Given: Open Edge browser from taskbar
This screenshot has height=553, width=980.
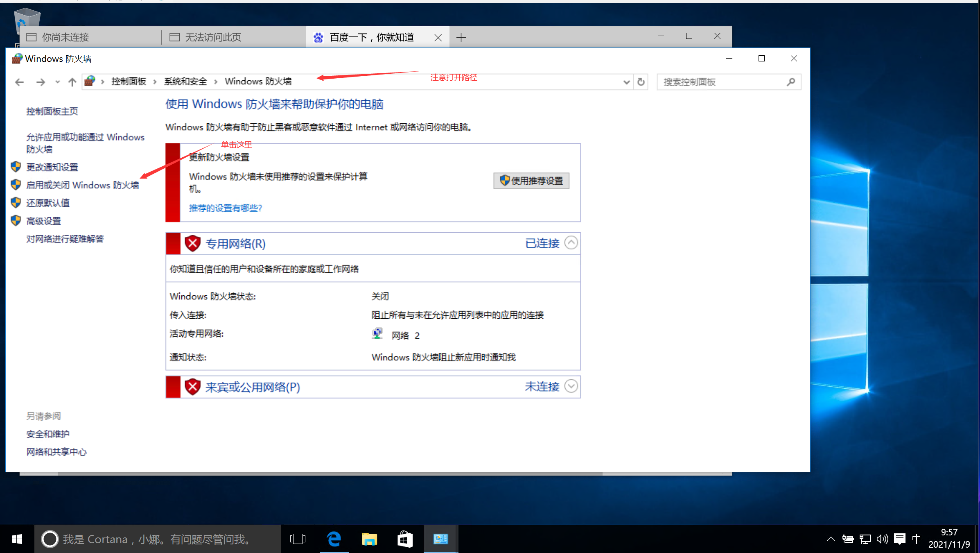Looking at the screenshot, I should (334, 539).
